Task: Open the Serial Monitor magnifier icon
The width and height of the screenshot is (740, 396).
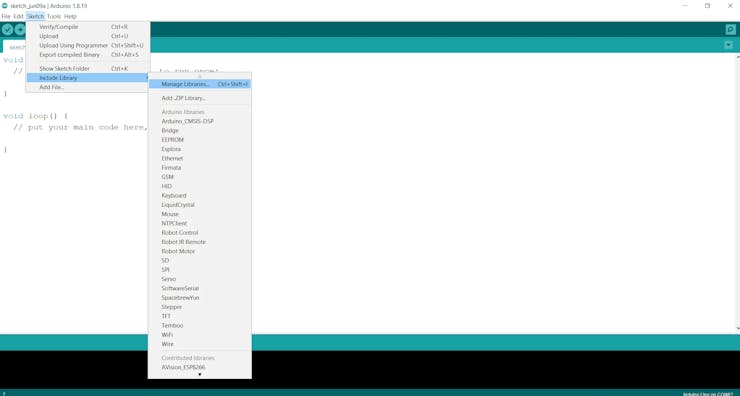Action: coord(730,30)
